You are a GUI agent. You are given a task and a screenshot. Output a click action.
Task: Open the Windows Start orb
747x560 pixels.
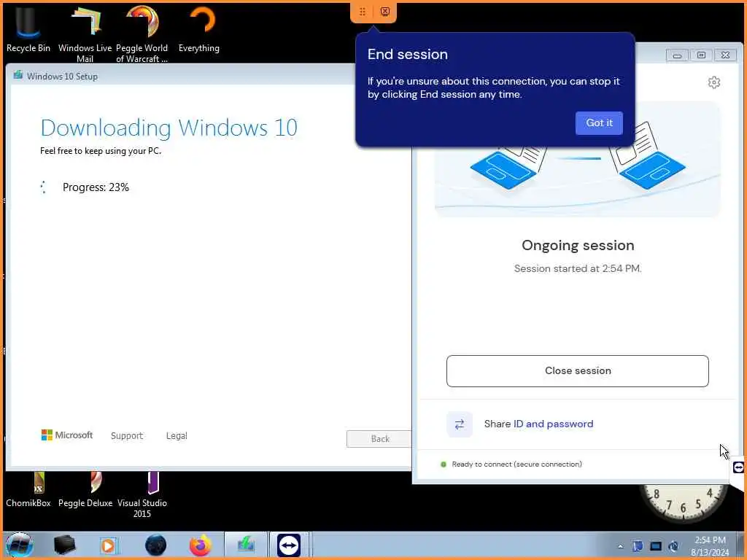[20, 545]
